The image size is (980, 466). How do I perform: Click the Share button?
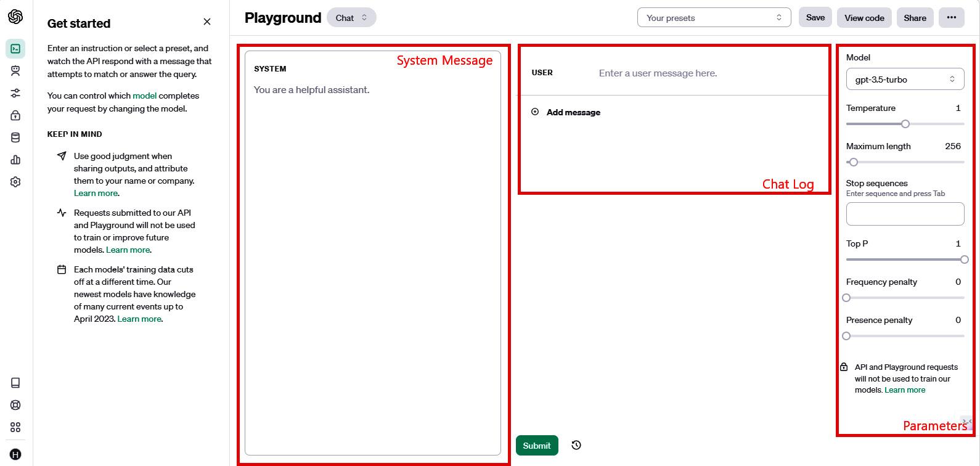[x=915, y=17]
